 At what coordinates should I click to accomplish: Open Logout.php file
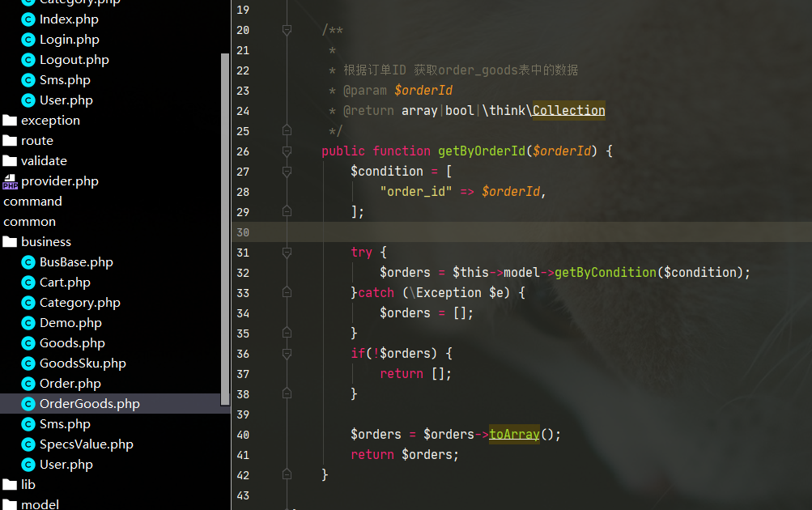74,60
